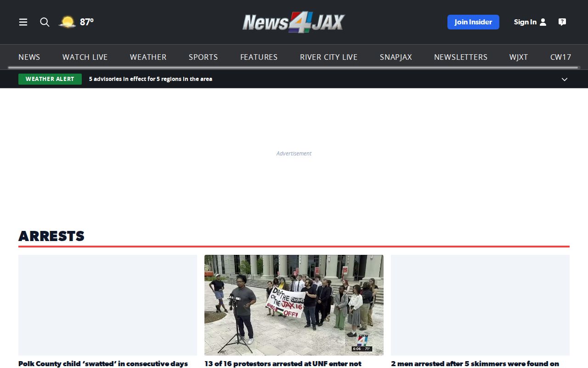Click the nav bar horizontal scrollbar
The width and height of the screenshot is (588, 368).
point(294,68)
